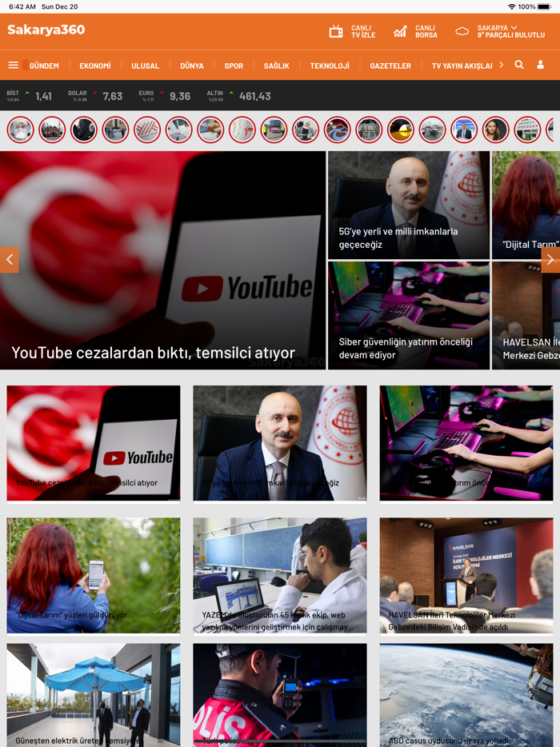560x747 pixels.
Task: Open the YouTube temsilci atıyor grid card
Action: point(94,443)
